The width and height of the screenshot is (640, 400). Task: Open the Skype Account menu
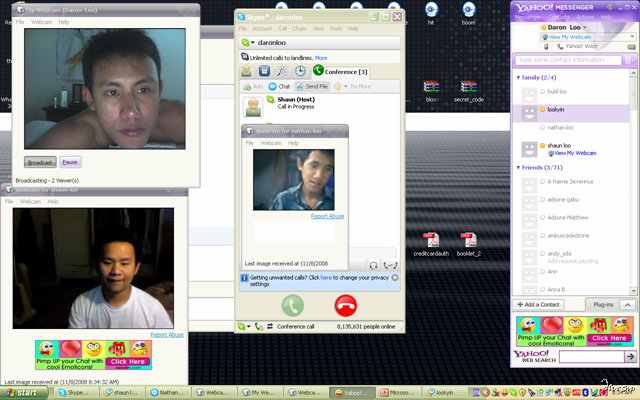tap(262, 29)
